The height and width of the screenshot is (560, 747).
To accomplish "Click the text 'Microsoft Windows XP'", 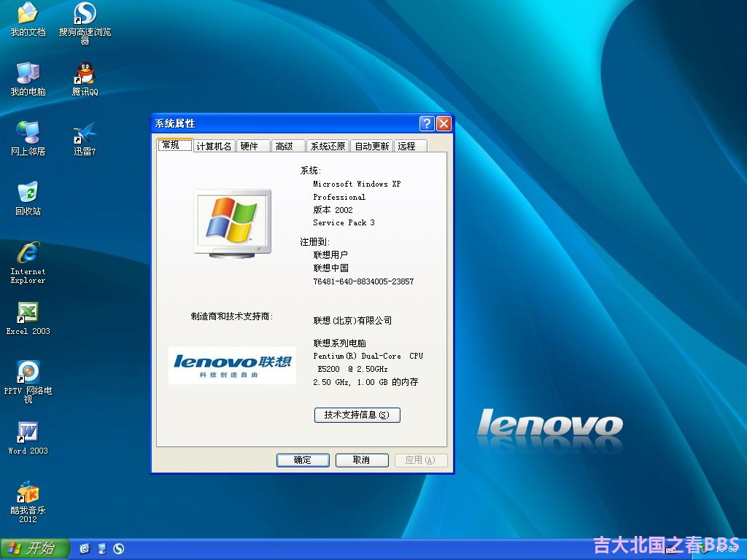I will click(x=357, y=184).
